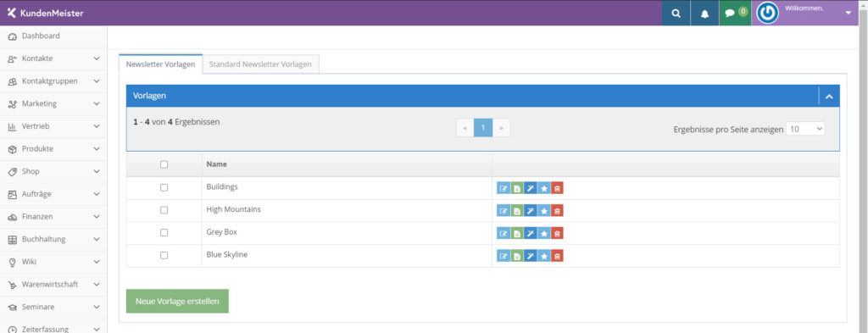Click the edit icon for Grey Box
Image resolution: width=868 pixels, height=333 pixels.
pyautogui.click(x=504, y=233)
